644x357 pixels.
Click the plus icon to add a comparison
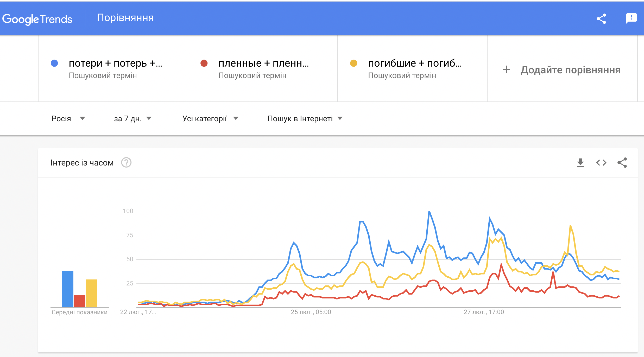pos(506,69)
